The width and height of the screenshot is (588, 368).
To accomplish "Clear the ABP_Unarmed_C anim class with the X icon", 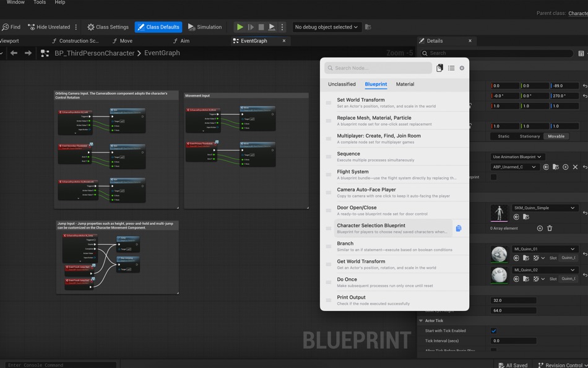I will pyautogui.click(x=575, y=167).
